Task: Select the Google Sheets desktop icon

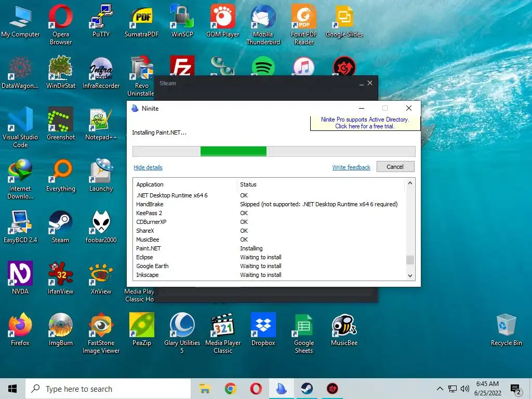Action: pos(303,334)
